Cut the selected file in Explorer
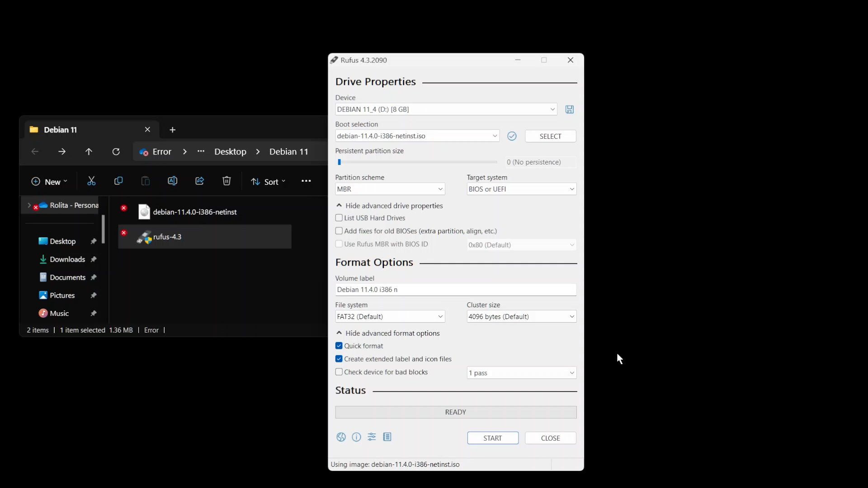 (91, 181)
